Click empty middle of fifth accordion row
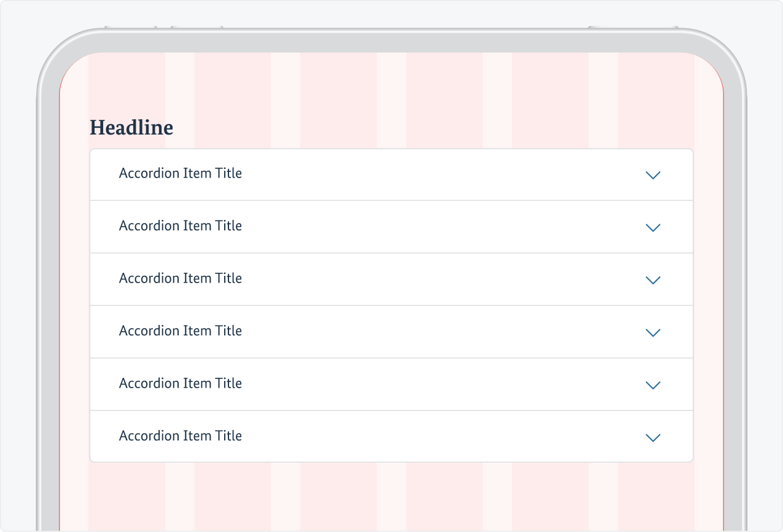The image size is (783, 532). click(430, 384)
